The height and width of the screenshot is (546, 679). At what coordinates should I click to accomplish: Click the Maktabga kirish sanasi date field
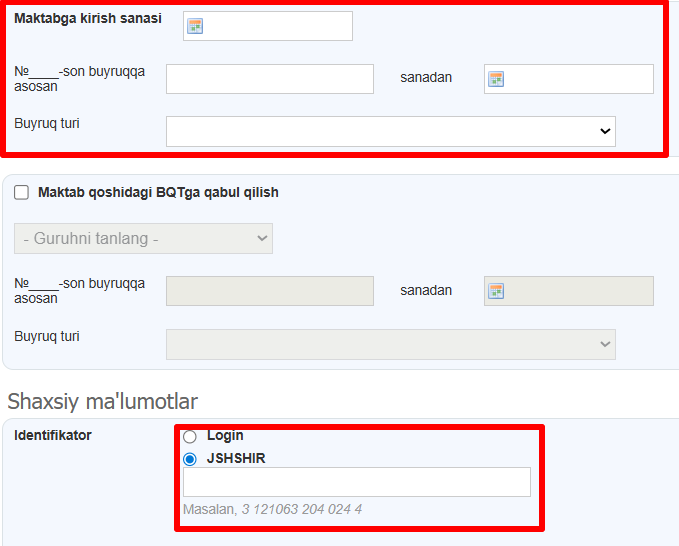coord(278,27)
